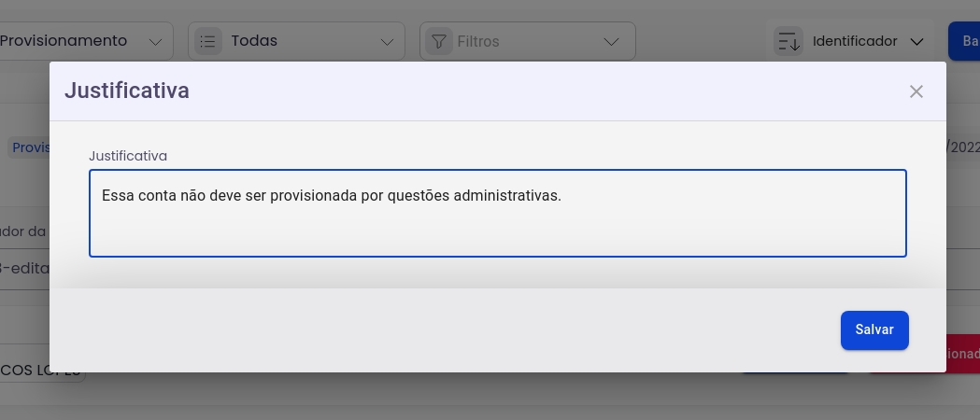
Task: Click the red button behind the dialog
Action: click(x=962, y=354)
